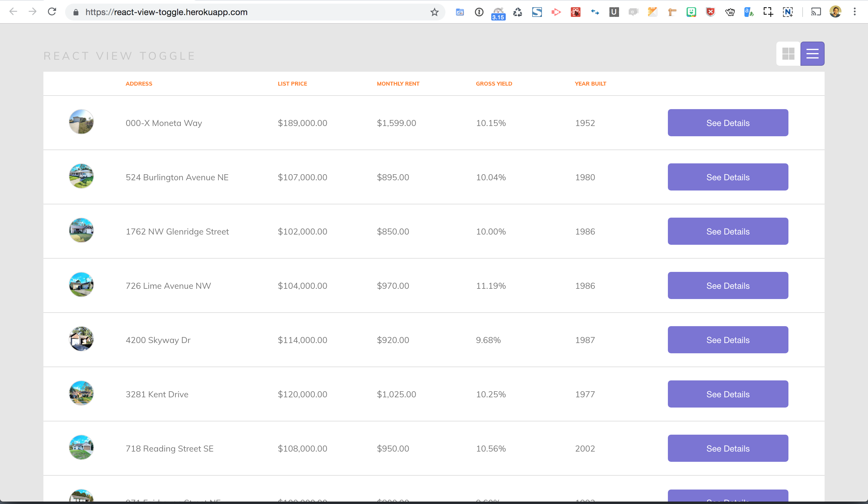Open the 1Password extension
868x504 pixels.
(x=479, y=12)
